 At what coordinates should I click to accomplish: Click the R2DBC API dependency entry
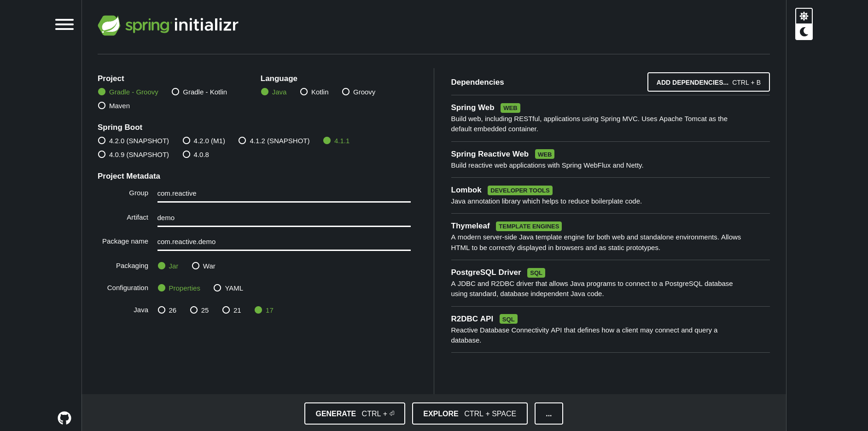pyautogui.click(x=610, y=329)
